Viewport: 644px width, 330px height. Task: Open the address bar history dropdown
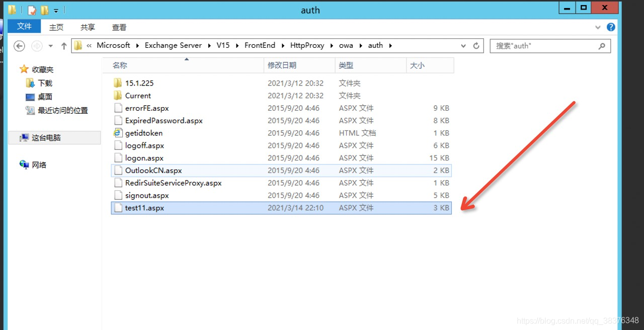(x=463, y=46)
